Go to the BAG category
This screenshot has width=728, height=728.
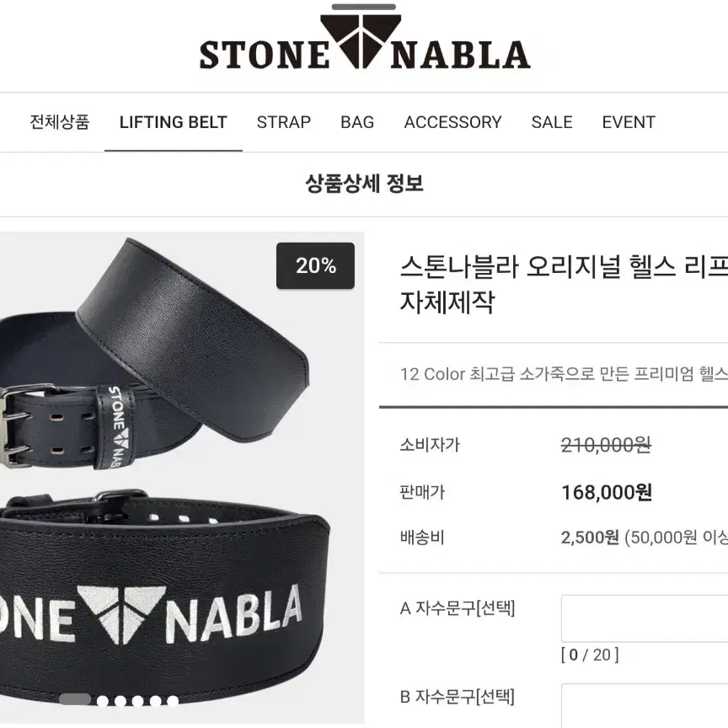(x=357, y=122)
